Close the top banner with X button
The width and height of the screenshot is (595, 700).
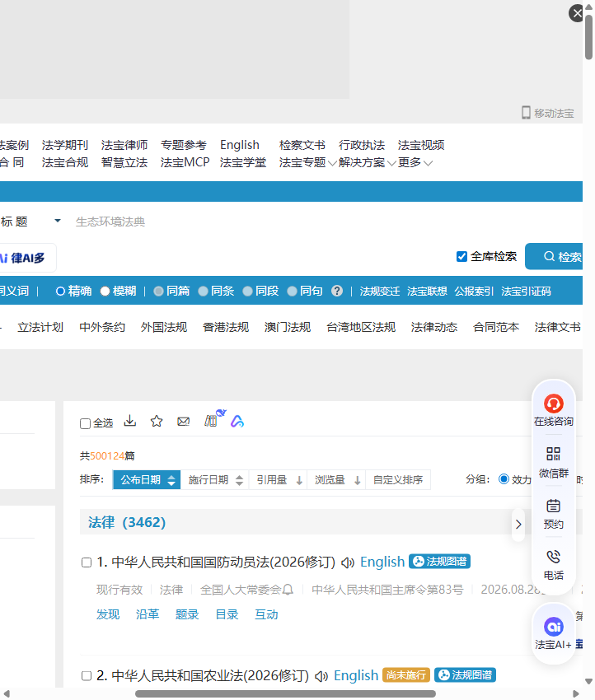click(x=576, y=13)
